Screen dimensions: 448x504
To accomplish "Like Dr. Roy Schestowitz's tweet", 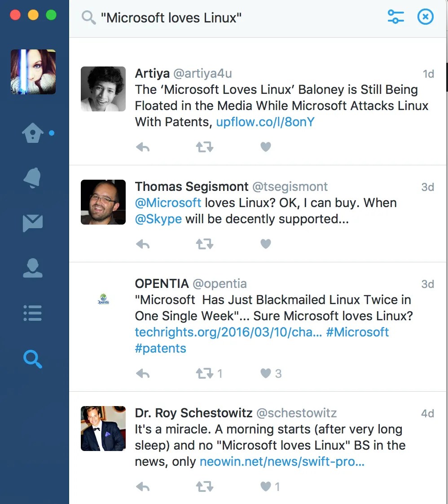I will [266, 486].
